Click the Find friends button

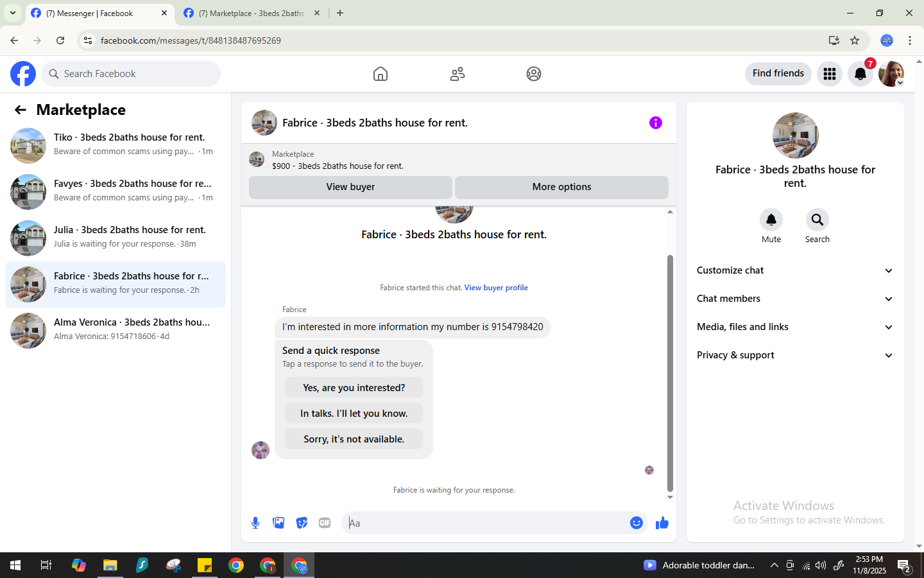coord(778,73)
